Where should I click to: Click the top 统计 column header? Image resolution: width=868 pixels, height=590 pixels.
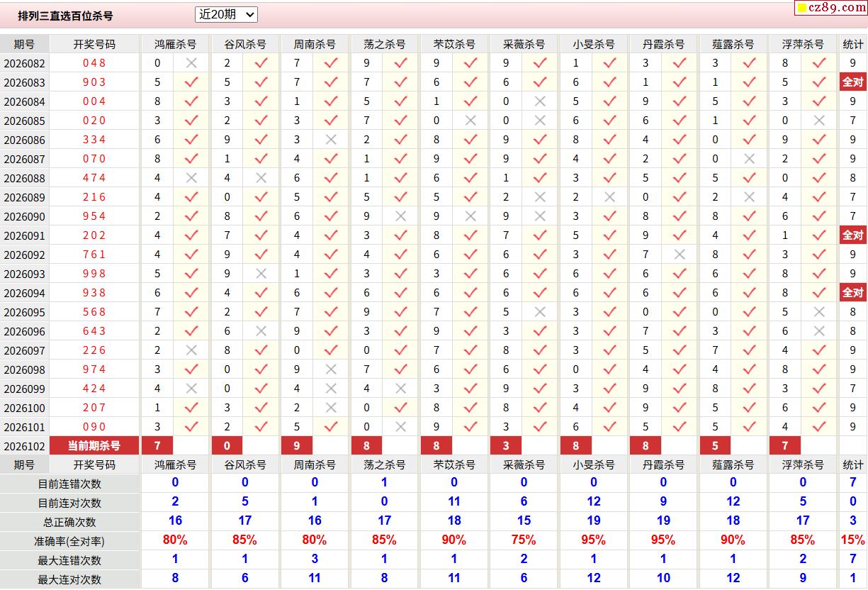(x=853, y=44)
